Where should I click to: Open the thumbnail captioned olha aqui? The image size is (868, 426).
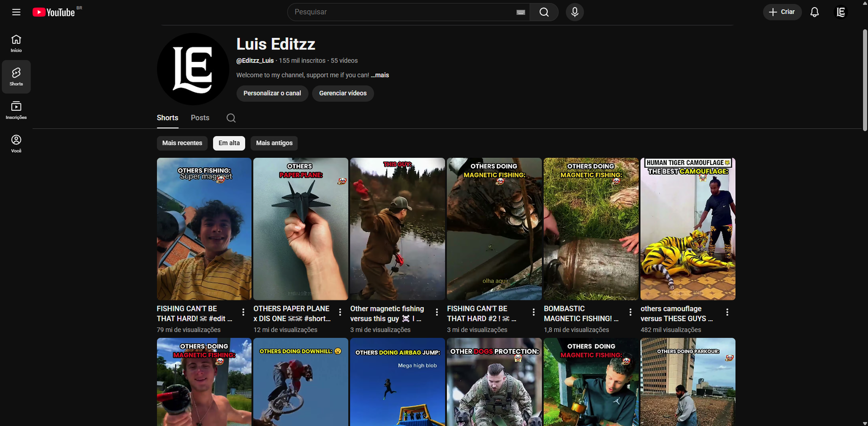[494, 229]
